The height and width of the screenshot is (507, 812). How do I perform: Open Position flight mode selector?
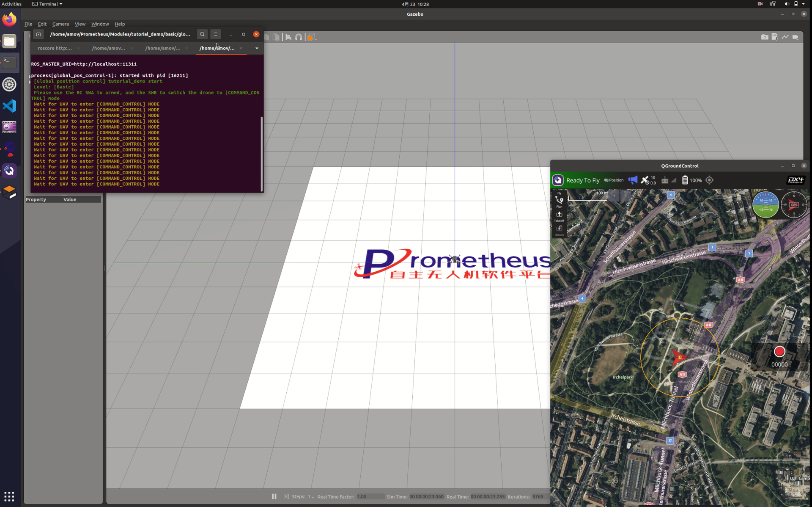click(x=614, y=180)
